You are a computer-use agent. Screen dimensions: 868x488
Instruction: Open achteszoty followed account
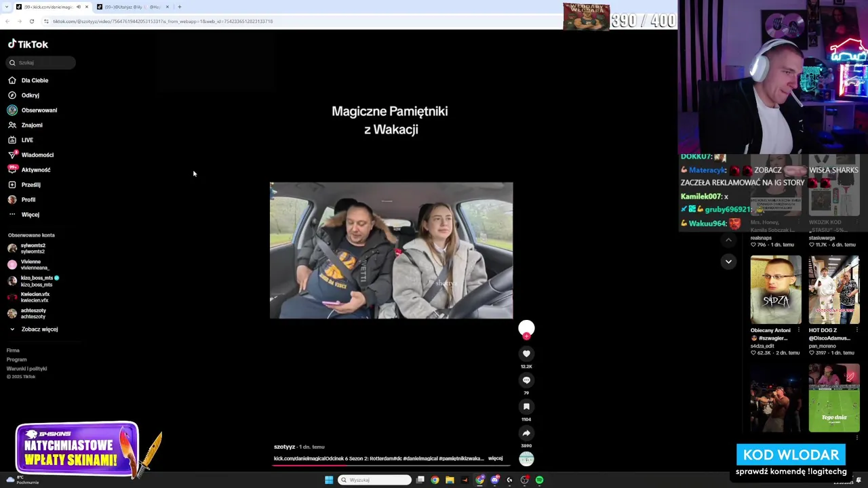point(27,314)
